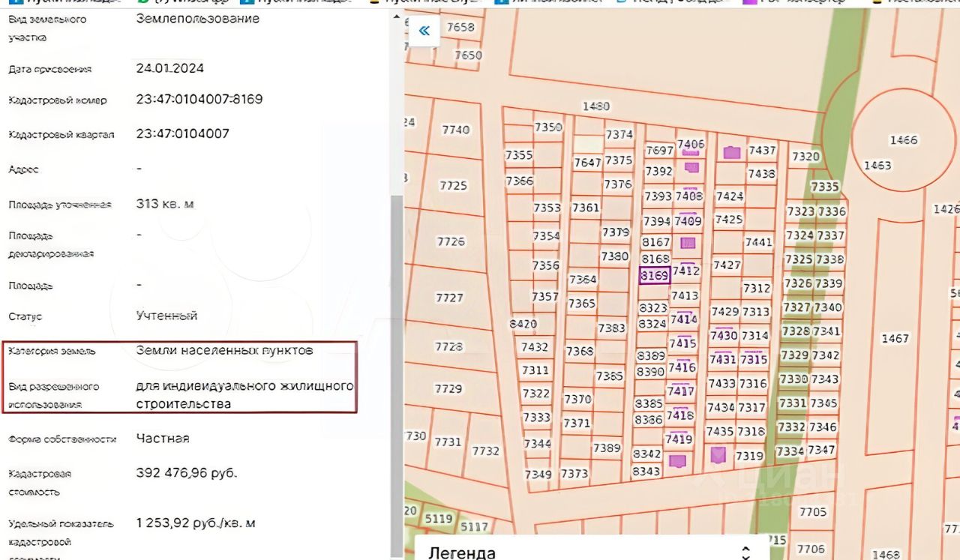The image size is (960, 560).
Task: Click parcel 7389 on the map
Action: (607, 448)
